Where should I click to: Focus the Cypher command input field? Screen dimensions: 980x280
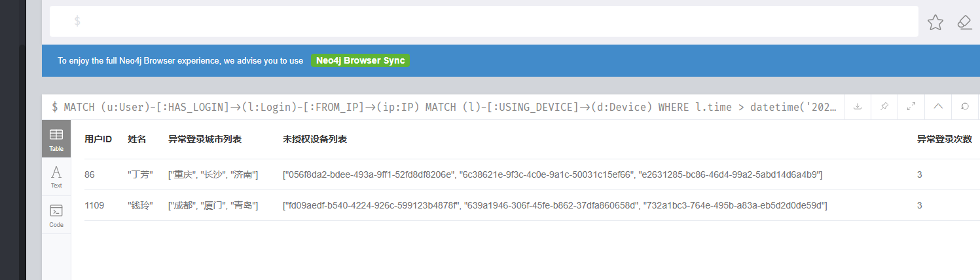(x=484, y=21)
